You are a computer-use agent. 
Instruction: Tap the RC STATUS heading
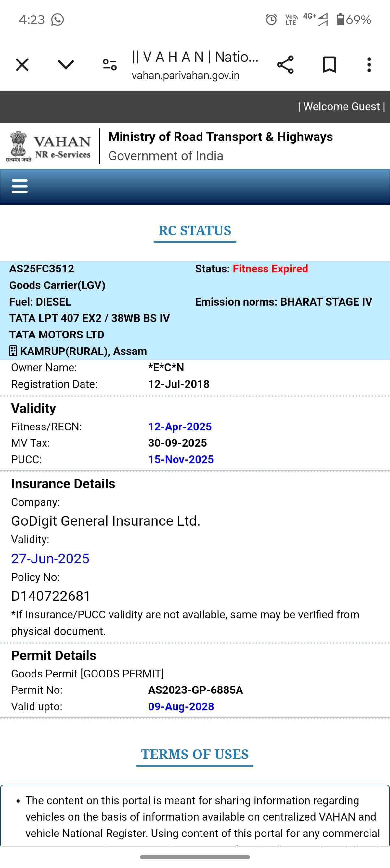pyautogui.click(x=195, y=231)
